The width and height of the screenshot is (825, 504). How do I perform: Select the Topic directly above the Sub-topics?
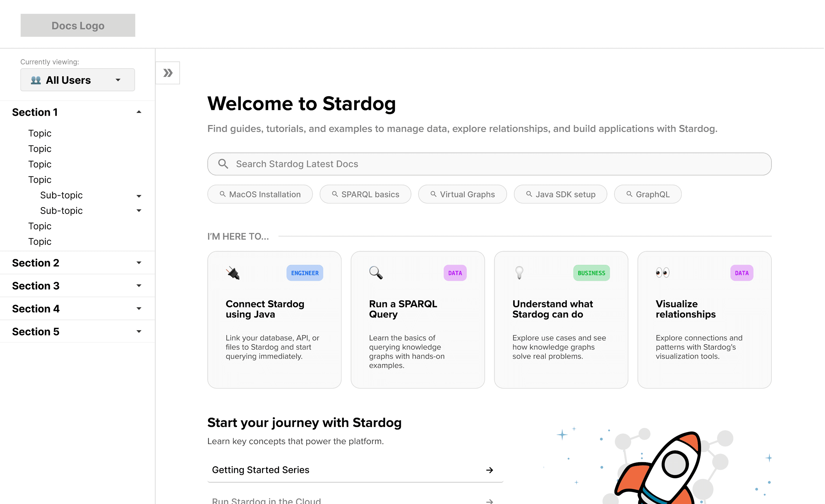point(40,180)
